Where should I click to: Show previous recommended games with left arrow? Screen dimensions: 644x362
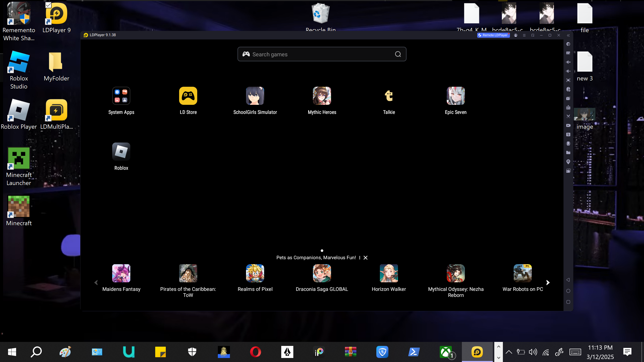click(96, 283)
